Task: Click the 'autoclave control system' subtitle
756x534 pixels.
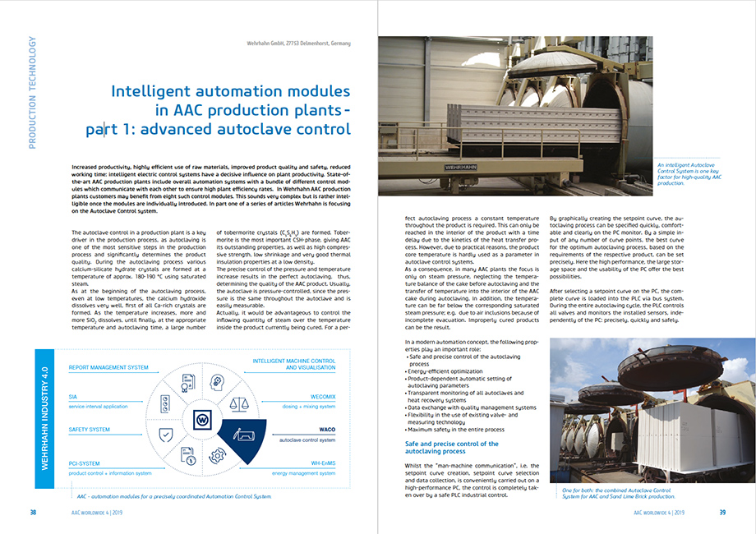Action: coord(307,440)
